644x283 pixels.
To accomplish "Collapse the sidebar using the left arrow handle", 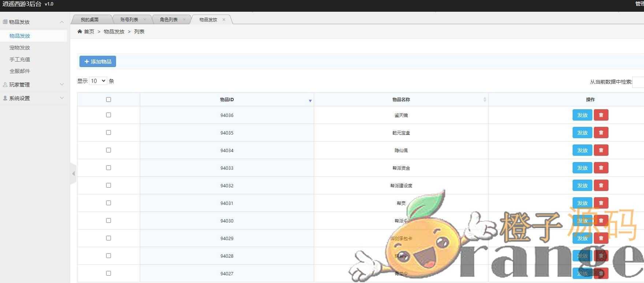I will 73,173.
